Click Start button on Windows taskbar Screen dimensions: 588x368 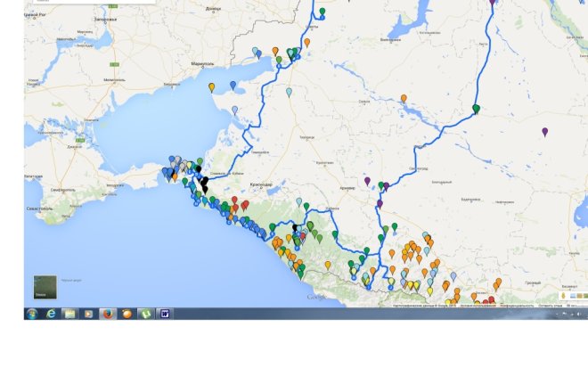[x=32, y=314]
